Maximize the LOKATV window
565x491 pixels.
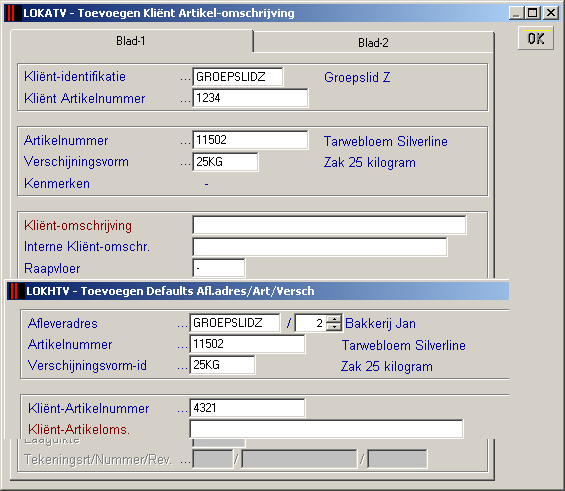(x=533, y=13)
